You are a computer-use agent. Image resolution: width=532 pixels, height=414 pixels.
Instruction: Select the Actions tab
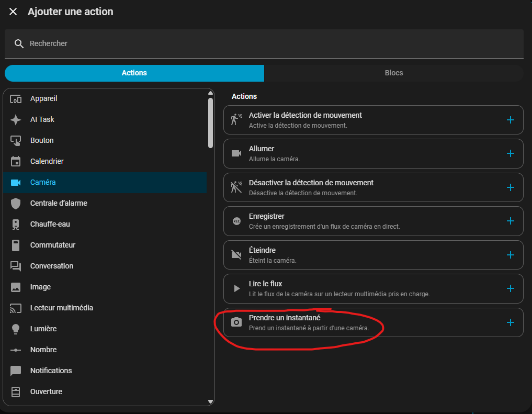pyautogui.click(x=134, y=73)
